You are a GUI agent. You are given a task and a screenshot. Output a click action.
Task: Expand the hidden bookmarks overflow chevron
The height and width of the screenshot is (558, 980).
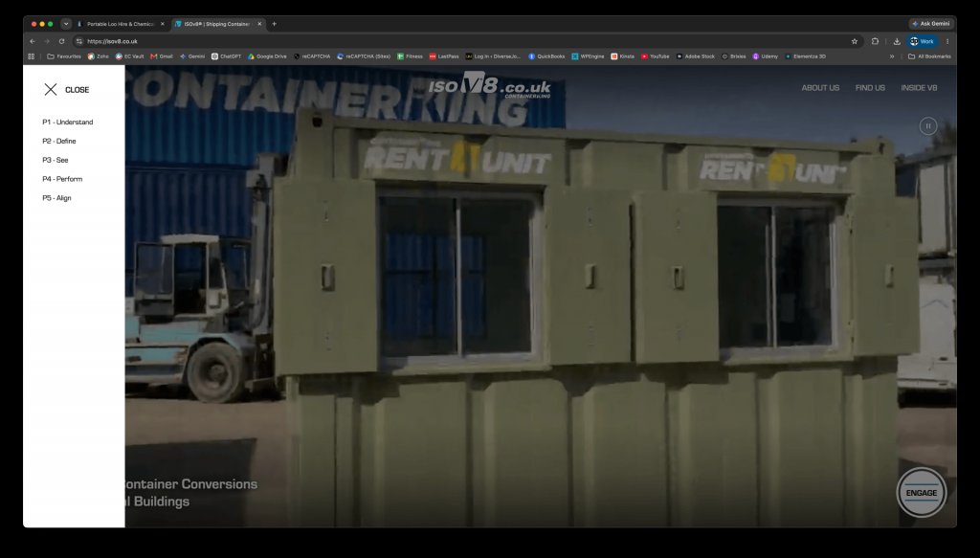point(892,56)
